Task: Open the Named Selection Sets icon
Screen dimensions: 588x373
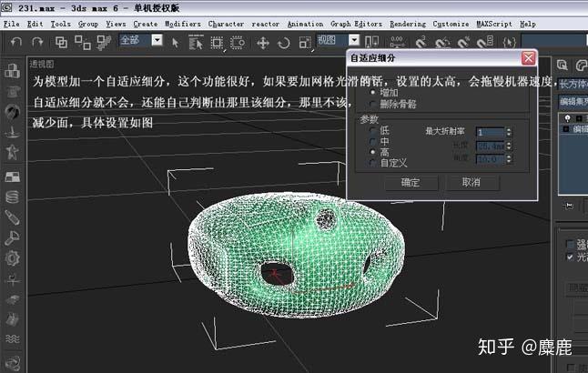Action: (509, 42)
